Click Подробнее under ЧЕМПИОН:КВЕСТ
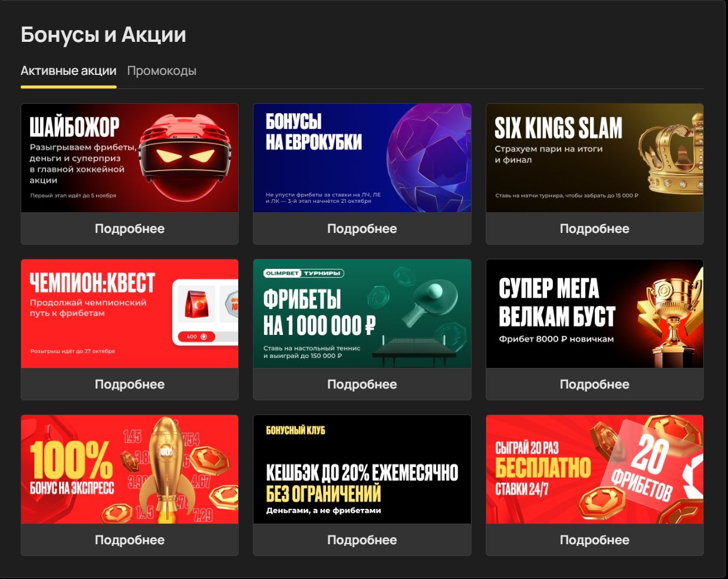Screen dimensions: 728x579 130,384
